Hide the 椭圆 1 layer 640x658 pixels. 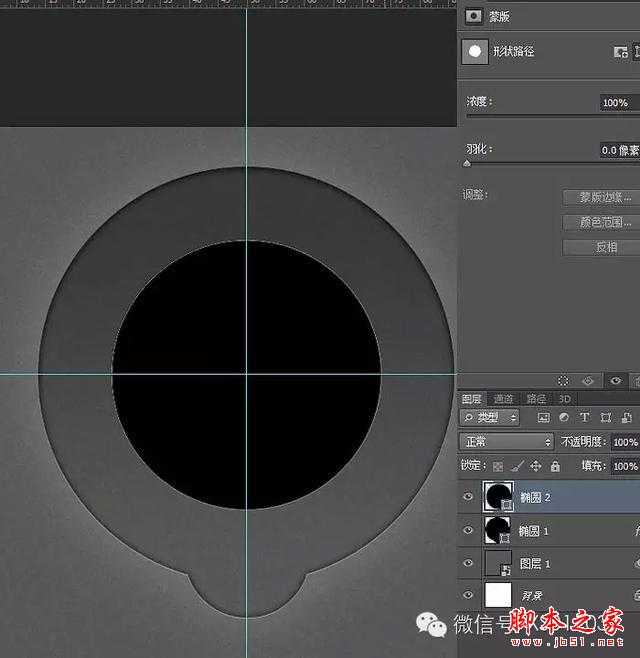468,530
